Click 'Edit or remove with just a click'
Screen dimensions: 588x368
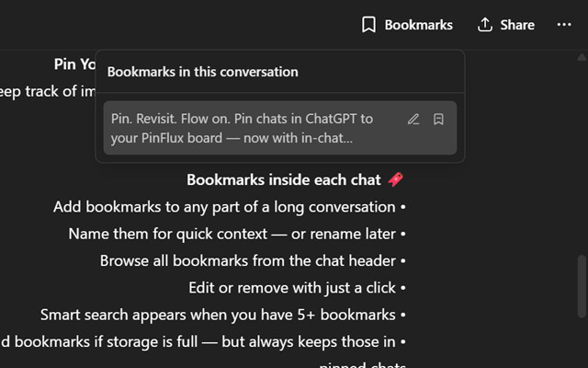click(x=293, y=288)
